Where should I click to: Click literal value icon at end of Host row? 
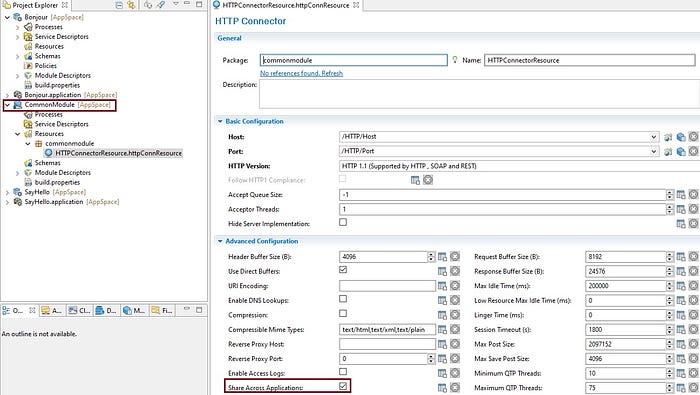click(693, 137)
